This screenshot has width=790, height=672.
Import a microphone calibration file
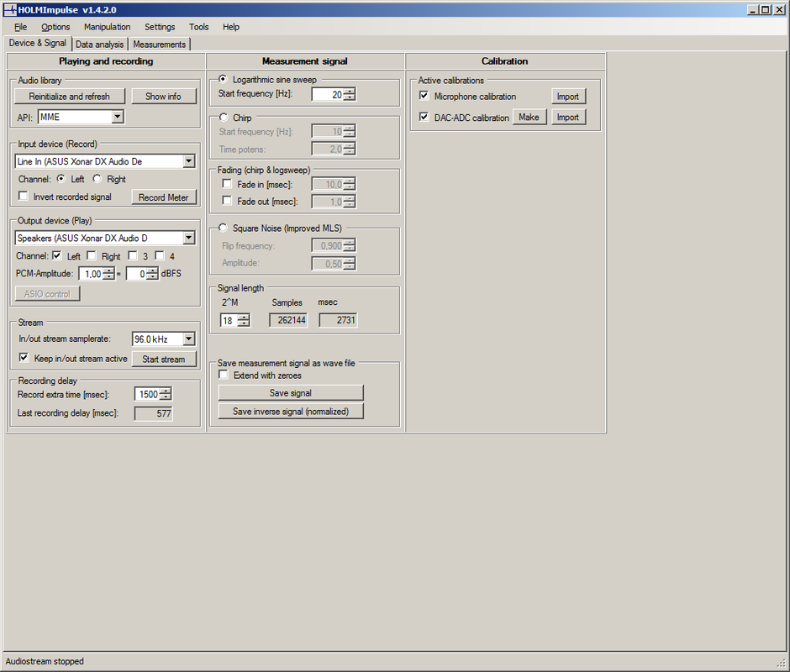pyautogui.click(x=568, y=97)
